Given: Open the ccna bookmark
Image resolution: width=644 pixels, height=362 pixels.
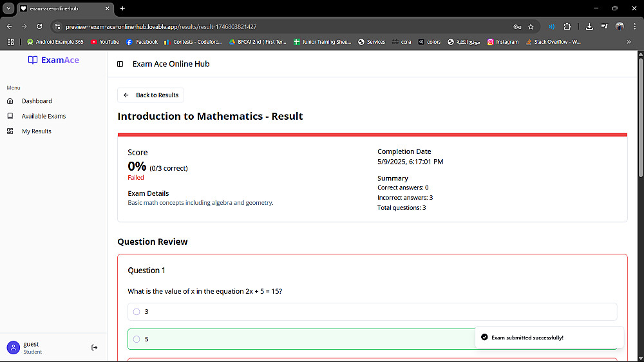Looking at the screenshot, I should [x=402, y=42].
